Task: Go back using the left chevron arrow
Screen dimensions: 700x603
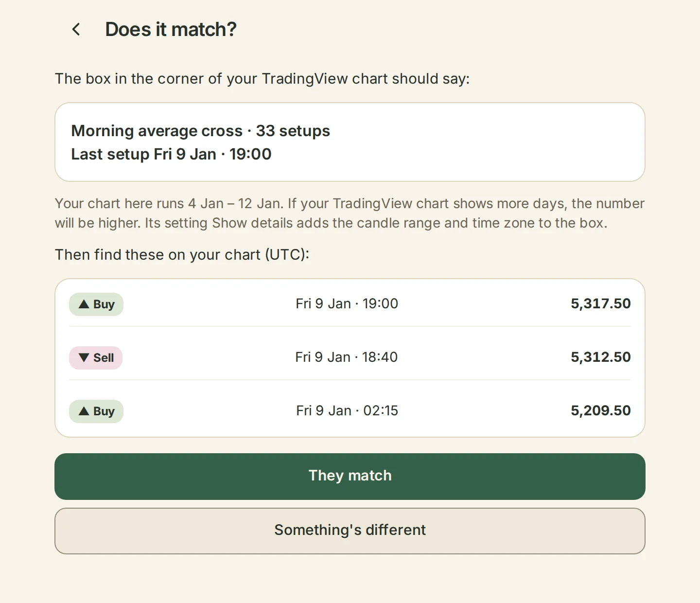Action: coord(76,30)
